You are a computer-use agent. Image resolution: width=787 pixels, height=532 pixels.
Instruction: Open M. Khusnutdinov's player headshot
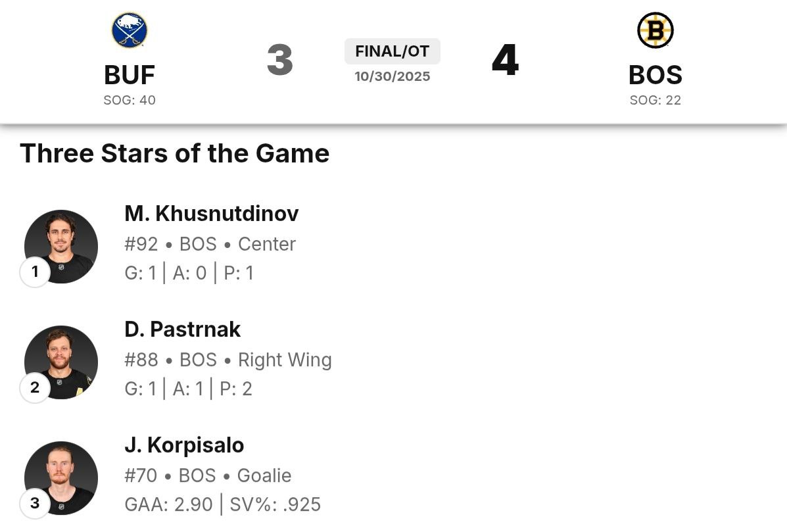(x=61, y=246)
